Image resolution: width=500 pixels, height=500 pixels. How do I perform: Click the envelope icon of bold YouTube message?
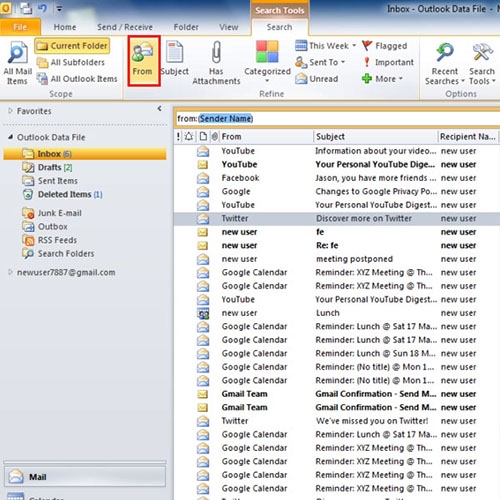[203, 165]
